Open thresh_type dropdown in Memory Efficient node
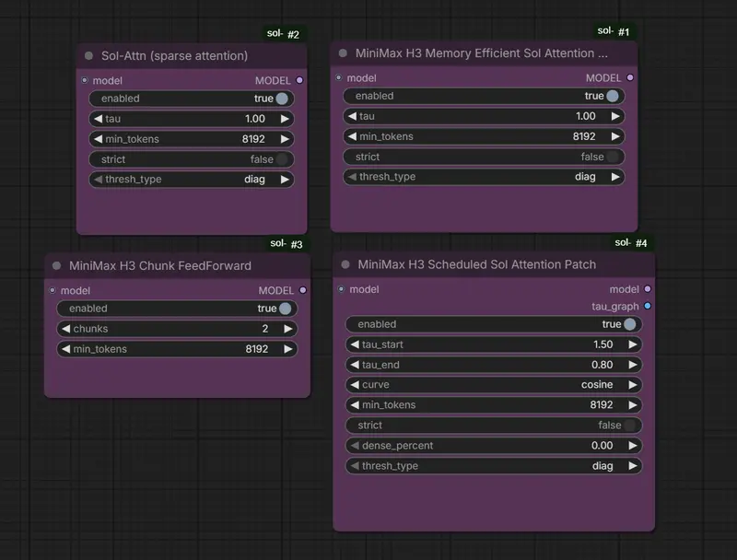Viewport: 737px width, 560px height. click(484, 177)
